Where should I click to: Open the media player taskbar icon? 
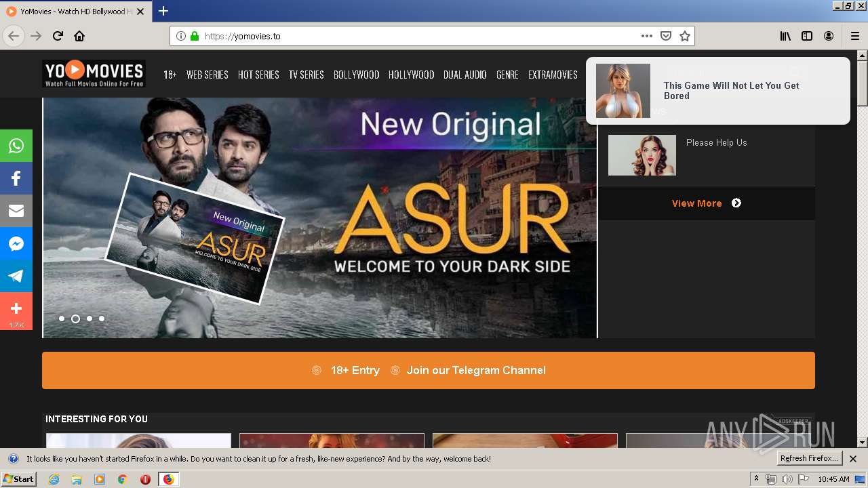pos(100,479)
